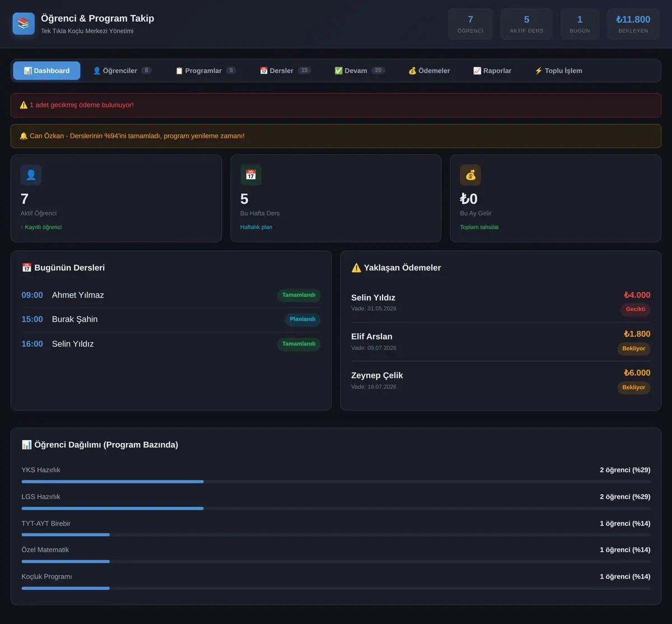Click the warning icon in overdue payment alert
Image resolution: width=672 pixels, height=624 pixels.
point(24,105)
